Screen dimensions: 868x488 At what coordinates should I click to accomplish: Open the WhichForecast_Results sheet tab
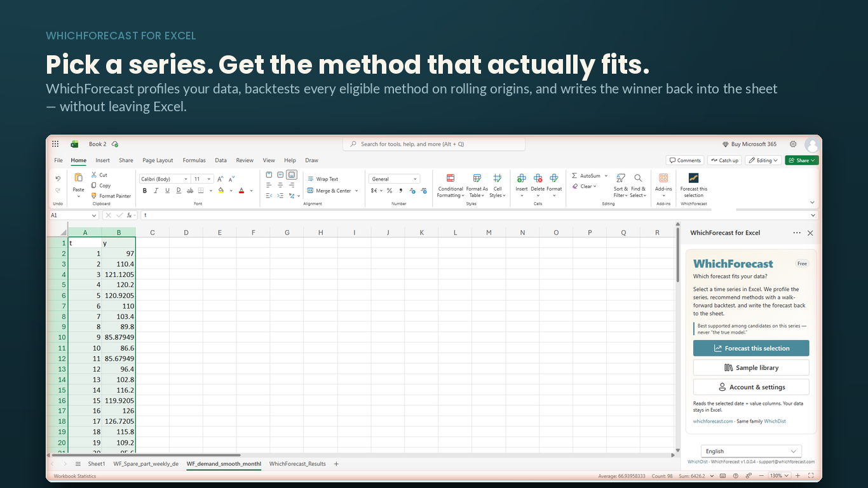(x=297, y=464)
